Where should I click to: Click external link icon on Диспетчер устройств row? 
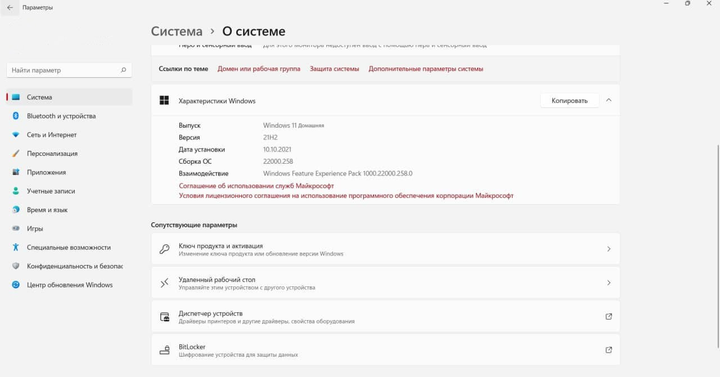[608, 316]
